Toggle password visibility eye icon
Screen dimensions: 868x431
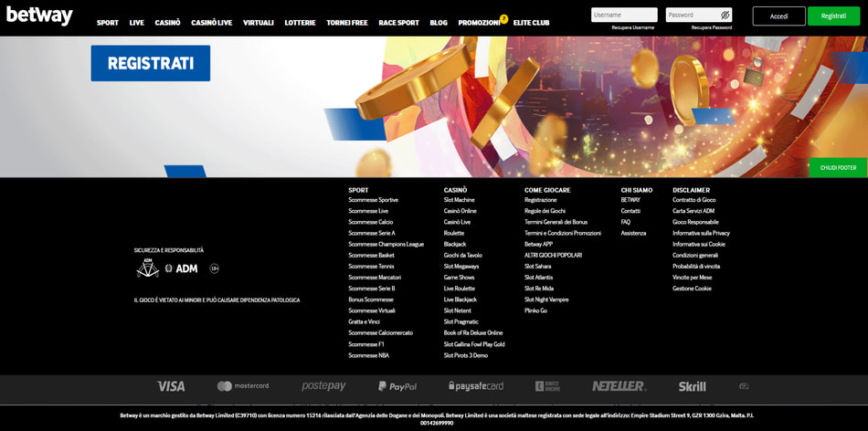click(x=725, y=15)
